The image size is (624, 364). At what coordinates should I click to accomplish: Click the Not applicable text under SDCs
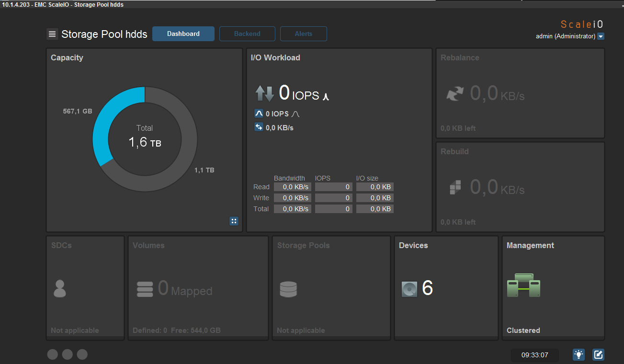pos(75,330)
